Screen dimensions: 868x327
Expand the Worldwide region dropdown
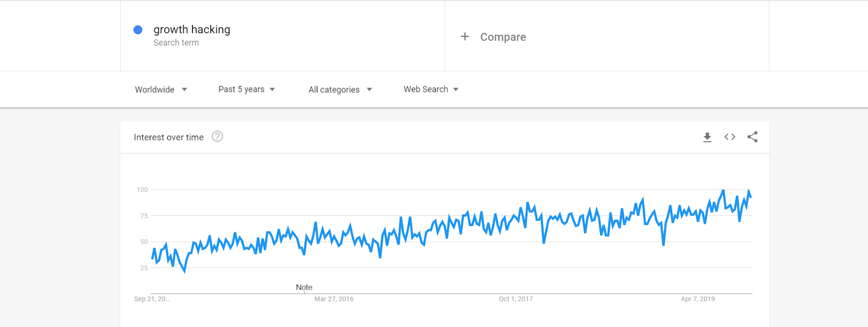pyautogui.click(x=161, y=89)
